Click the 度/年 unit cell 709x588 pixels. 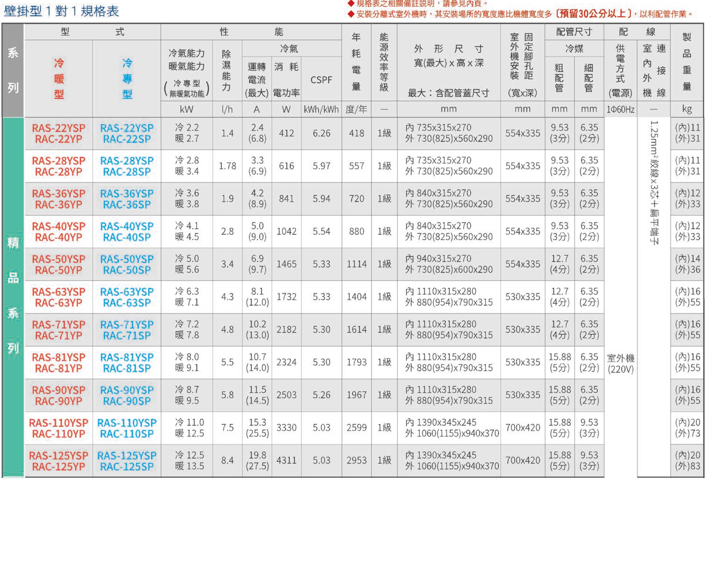click(356, 109)
